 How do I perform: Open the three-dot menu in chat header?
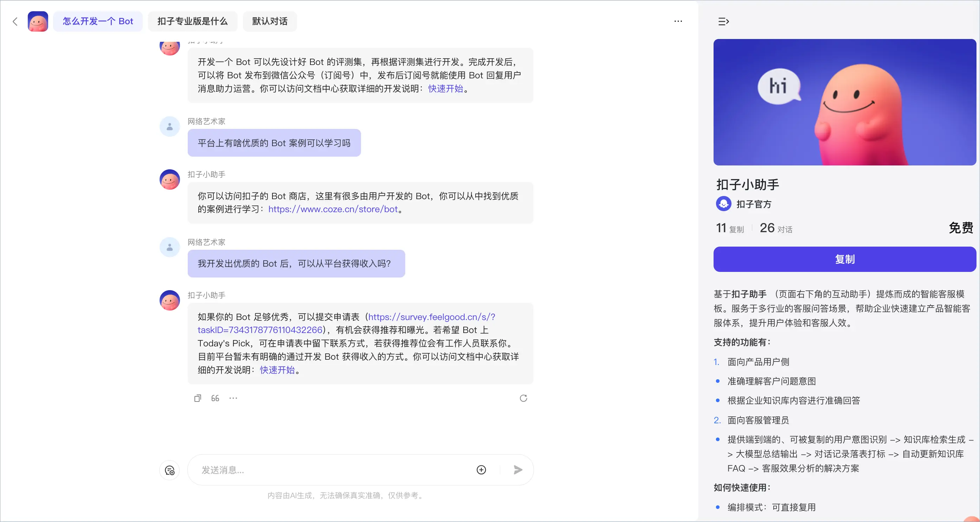[x=678, y=21]
